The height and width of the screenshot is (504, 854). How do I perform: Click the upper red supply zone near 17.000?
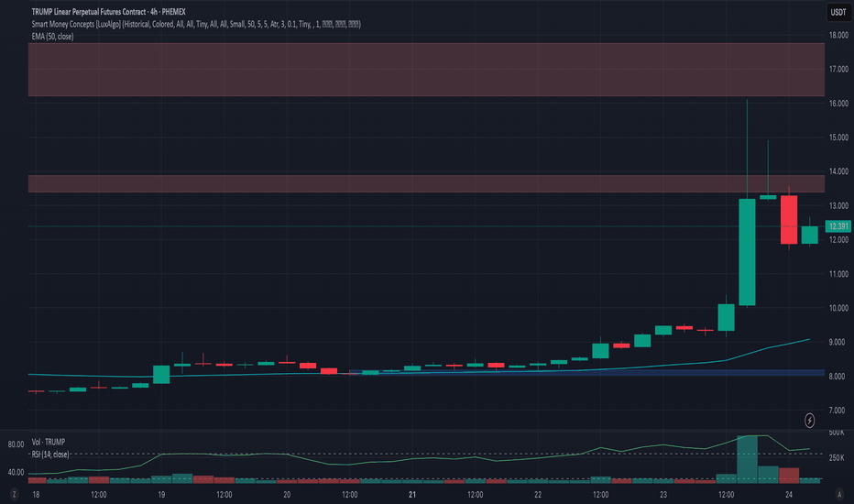[x=426, y=70]
